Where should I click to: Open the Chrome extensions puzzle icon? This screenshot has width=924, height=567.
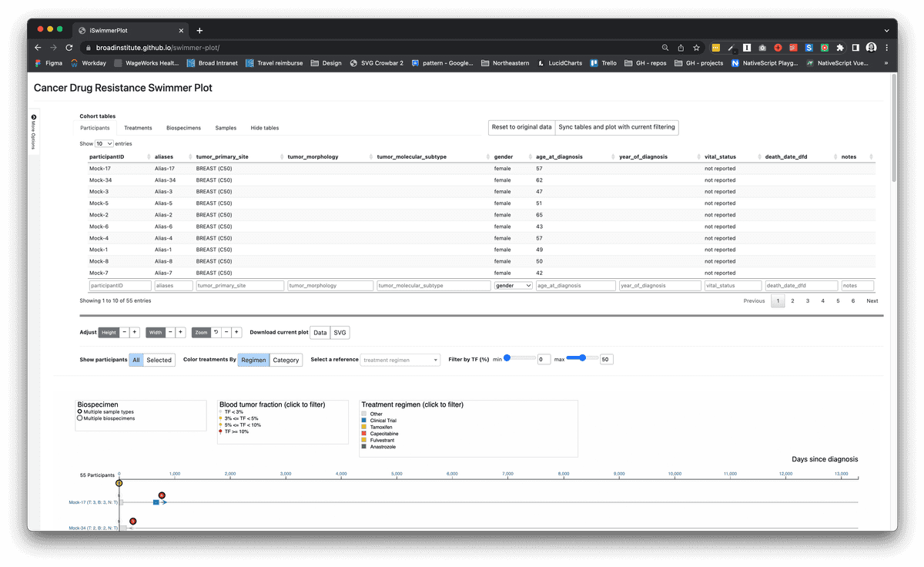coord(840,47)
